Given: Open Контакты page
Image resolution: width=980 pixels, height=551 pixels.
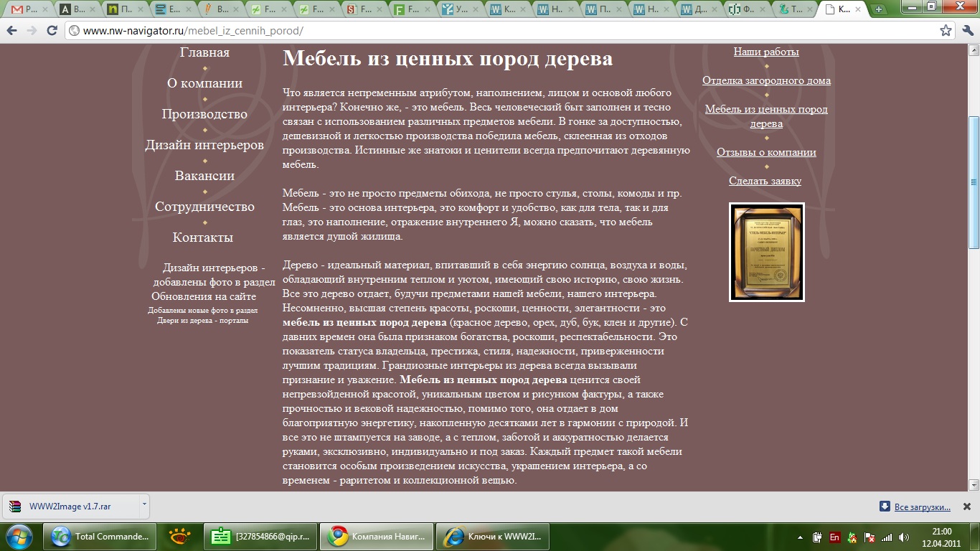Looking at the screenshot, I should (203, 237).
